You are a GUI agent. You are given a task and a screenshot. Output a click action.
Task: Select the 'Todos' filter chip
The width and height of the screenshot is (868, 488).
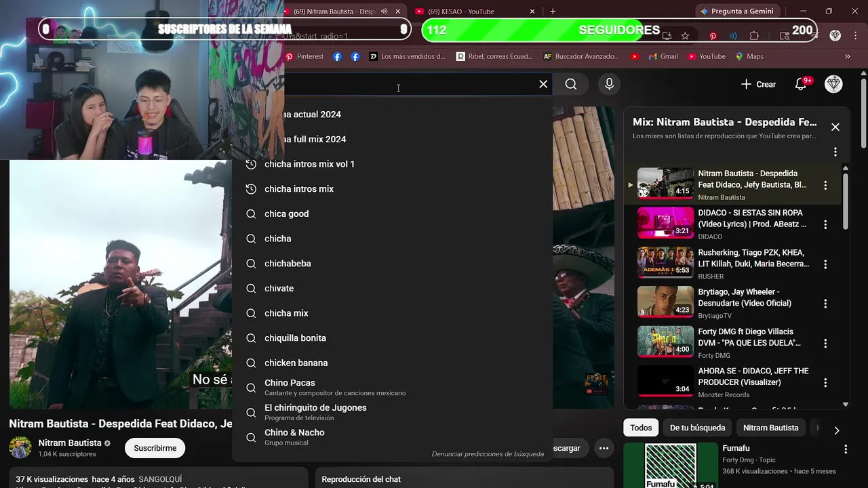pos(641,428)
